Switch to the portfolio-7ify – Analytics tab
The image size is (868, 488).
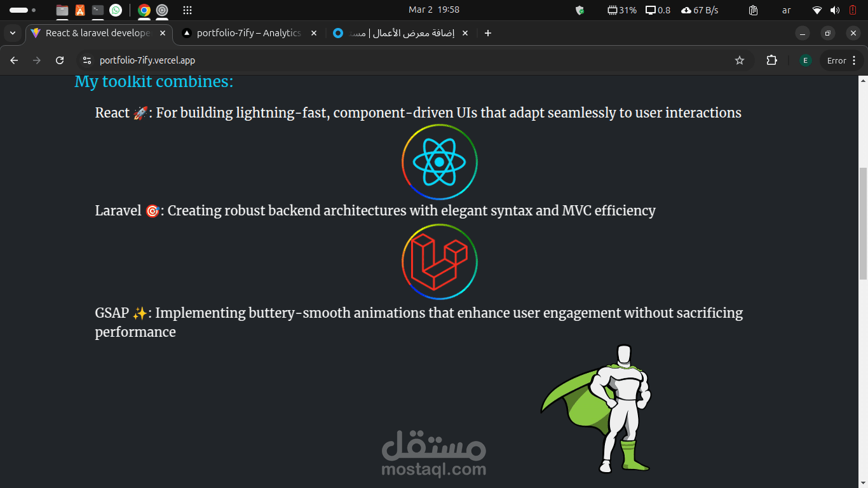pyautogui.click(x=249, y=33)
